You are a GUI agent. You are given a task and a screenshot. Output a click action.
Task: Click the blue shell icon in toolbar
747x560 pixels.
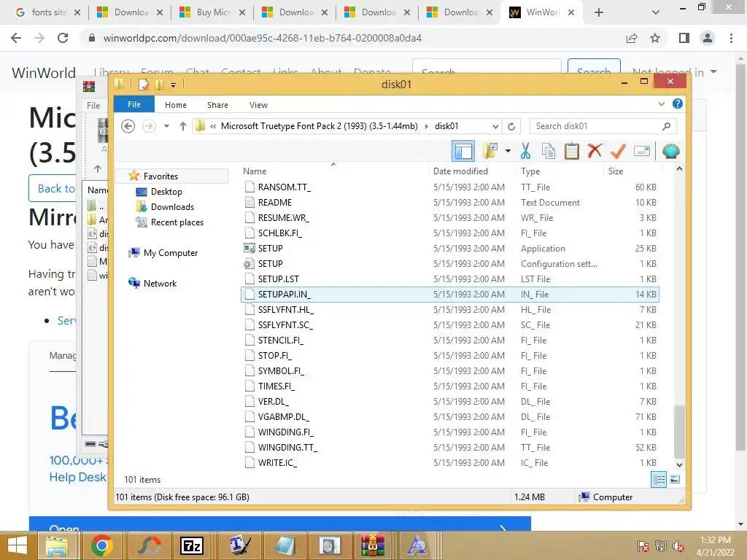point(671,152)
